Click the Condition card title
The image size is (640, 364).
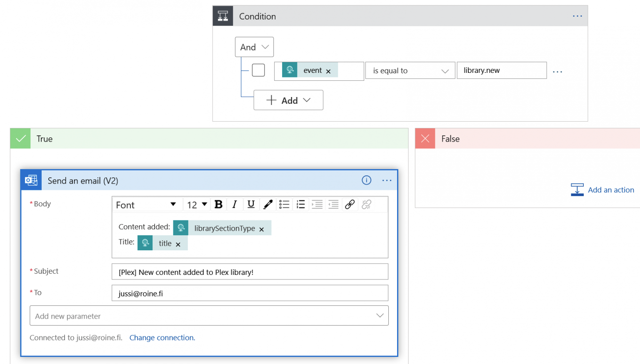[x=257, y=16]
